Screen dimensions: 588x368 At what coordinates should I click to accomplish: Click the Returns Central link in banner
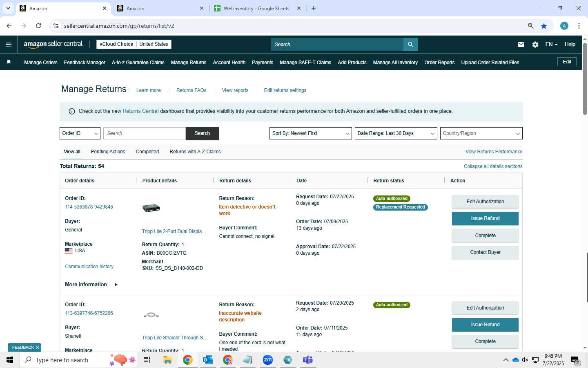[x=140, y=111]
